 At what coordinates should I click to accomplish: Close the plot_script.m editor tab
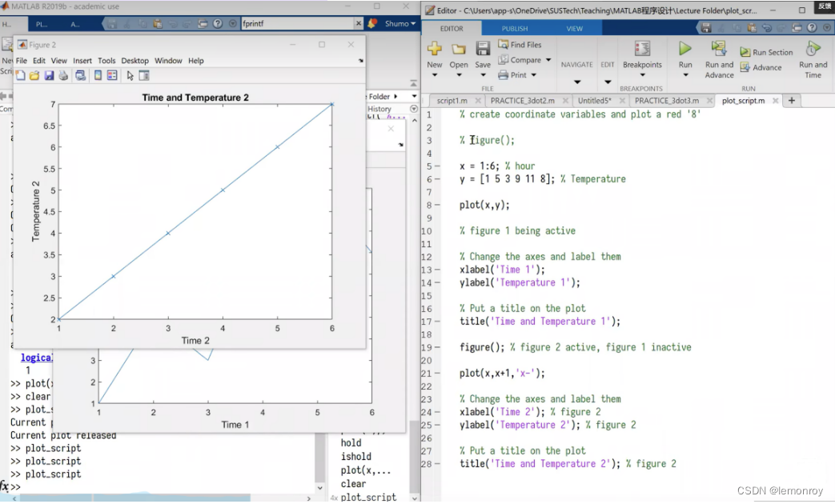pos(775,101)
